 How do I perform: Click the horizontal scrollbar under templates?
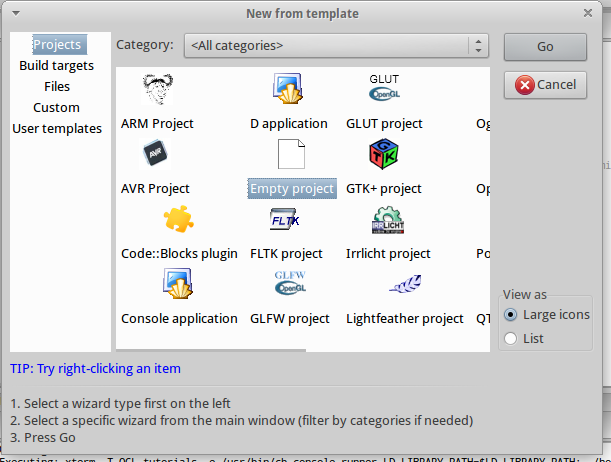[211, 350]
